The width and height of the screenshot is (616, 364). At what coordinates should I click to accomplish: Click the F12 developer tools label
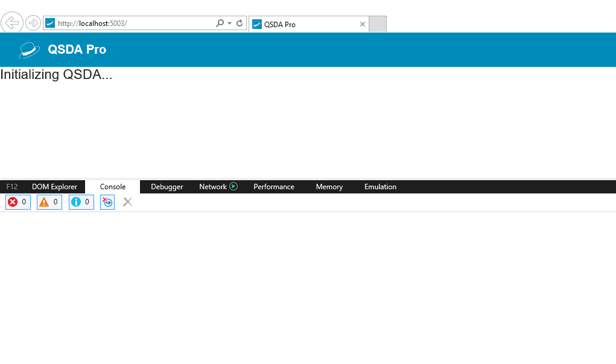(12, 187)
